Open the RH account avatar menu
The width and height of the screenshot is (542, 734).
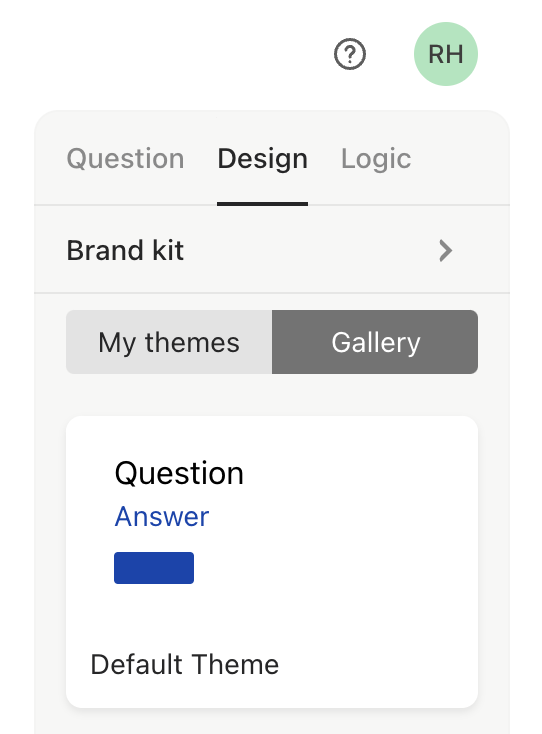click(446, 54)
